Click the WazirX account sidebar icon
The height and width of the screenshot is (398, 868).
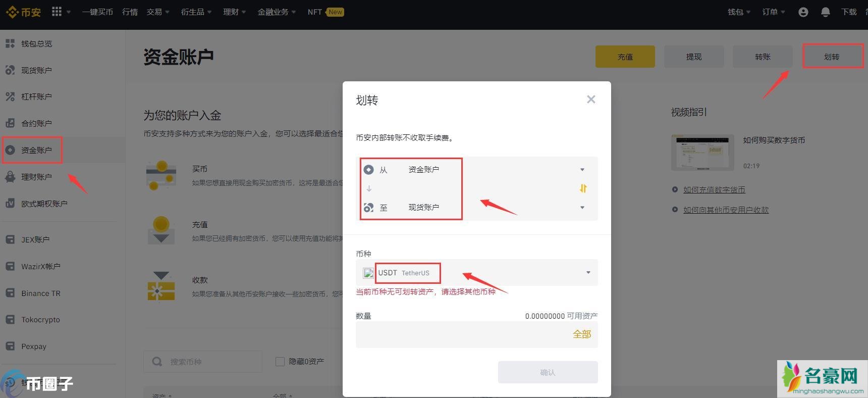click(10, 266)
